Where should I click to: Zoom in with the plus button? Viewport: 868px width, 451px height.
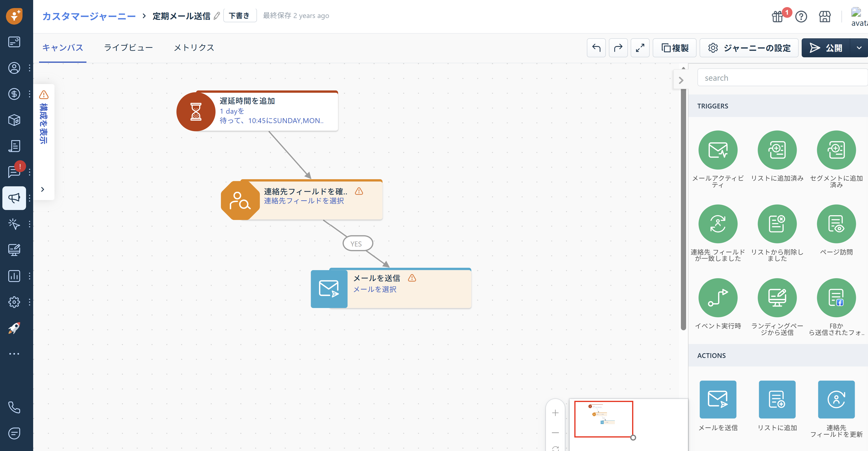tap(555, 413)
